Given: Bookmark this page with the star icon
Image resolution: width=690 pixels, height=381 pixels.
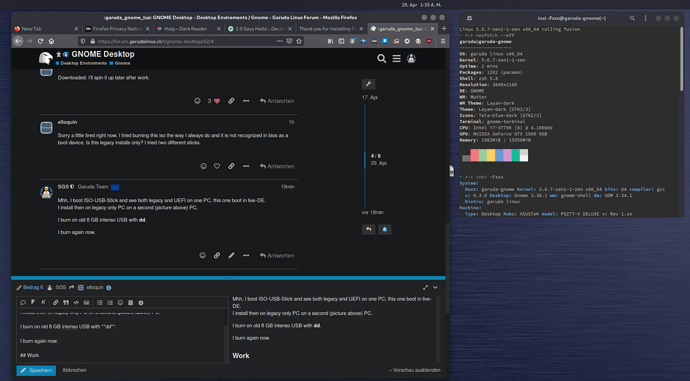Looking at the screenshot, I should tap(299, 41).
